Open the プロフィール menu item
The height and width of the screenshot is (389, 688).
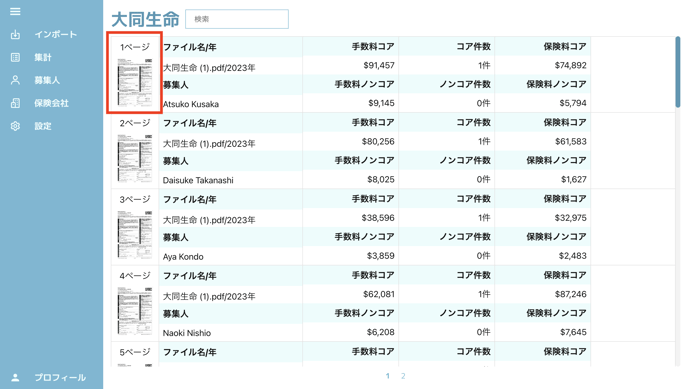coord(60,377)
